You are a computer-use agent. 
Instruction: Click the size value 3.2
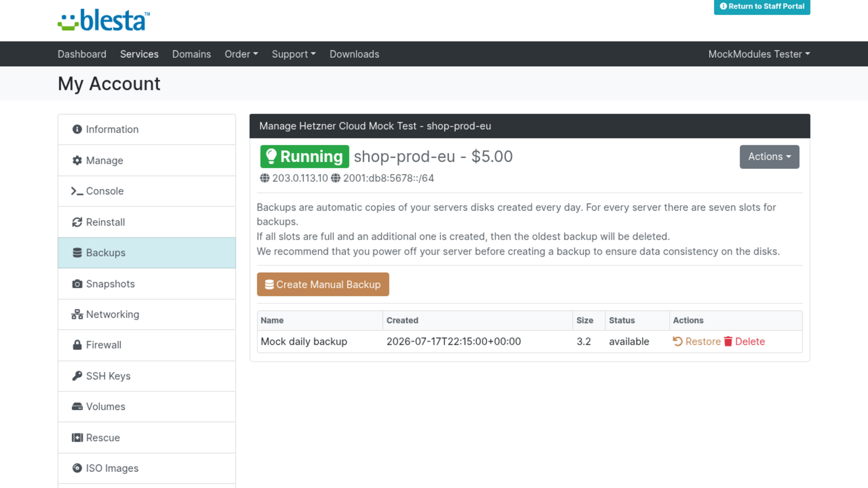pos(584,342)
